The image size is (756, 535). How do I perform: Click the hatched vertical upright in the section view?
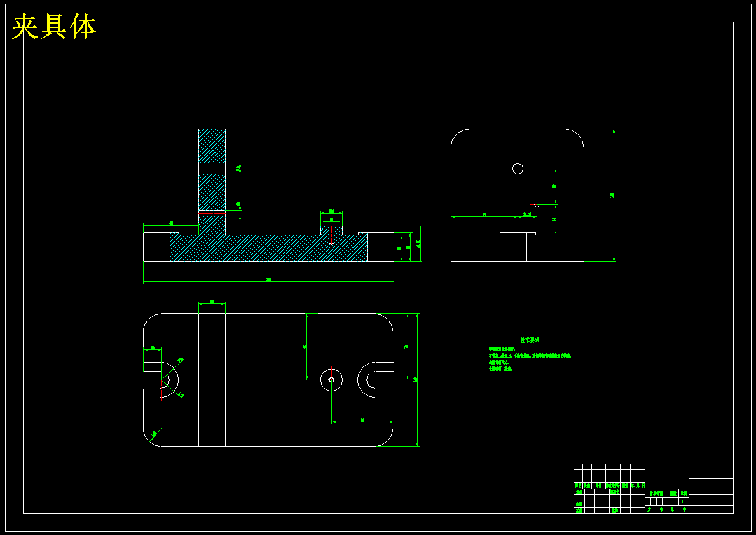[x=212, y=182]
